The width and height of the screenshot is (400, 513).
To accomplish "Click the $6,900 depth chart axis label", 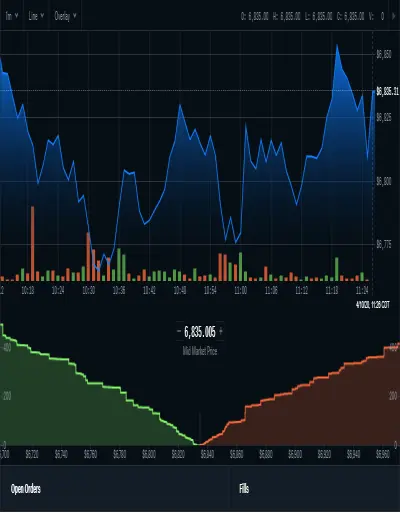I will point(295,454).
